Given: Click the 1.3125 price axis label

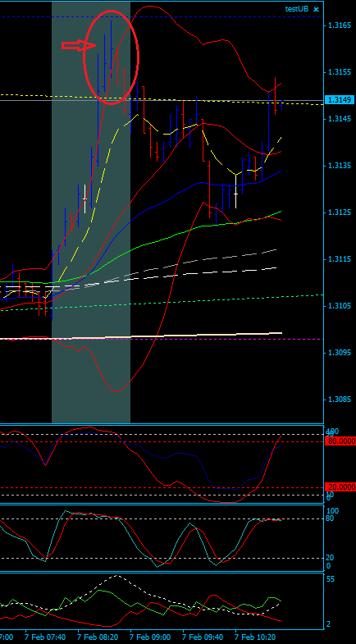Looking at the screenshot, I should coord(339,212).
